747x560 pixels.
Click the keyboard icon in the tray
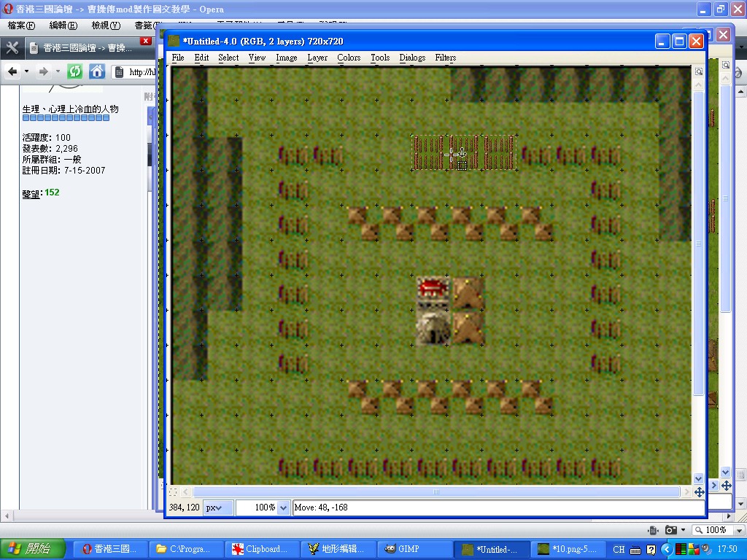[635, 550]
